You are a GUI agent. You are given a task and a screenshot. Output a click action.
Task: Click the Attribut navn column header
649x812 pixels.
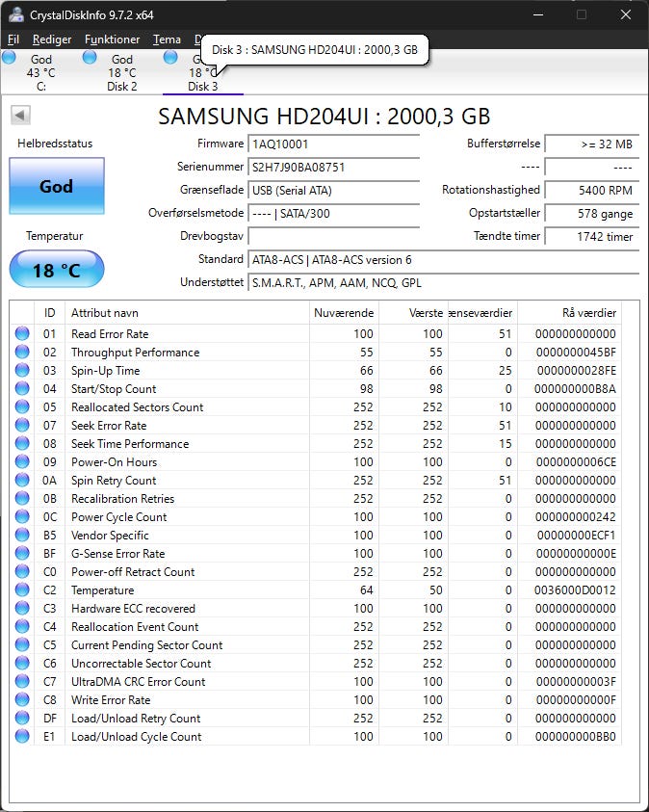click(x=188, y=313)
